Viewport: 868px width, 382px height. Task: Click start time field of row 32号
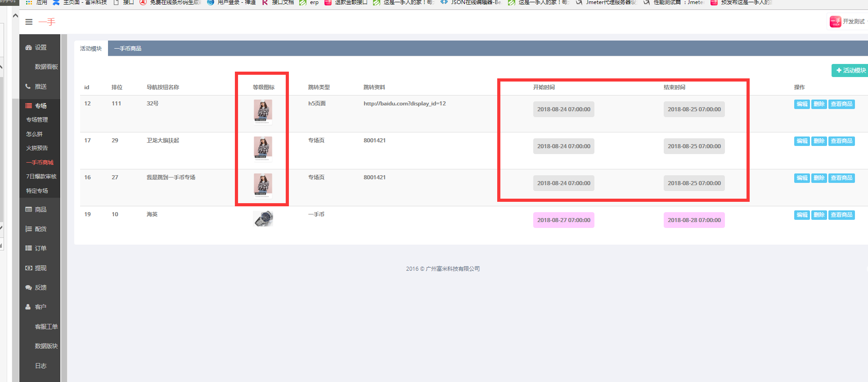tap(564, 109)
